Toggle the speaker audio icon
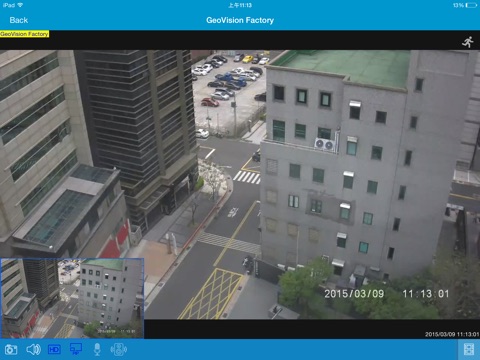 (33, 349)
